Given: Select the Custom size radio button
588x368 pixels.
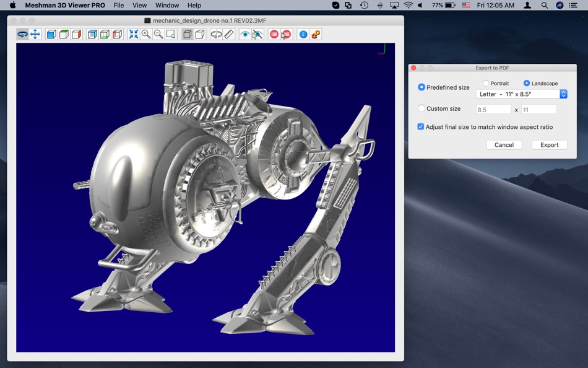Looking at the screenshot, I should point(422,108).
